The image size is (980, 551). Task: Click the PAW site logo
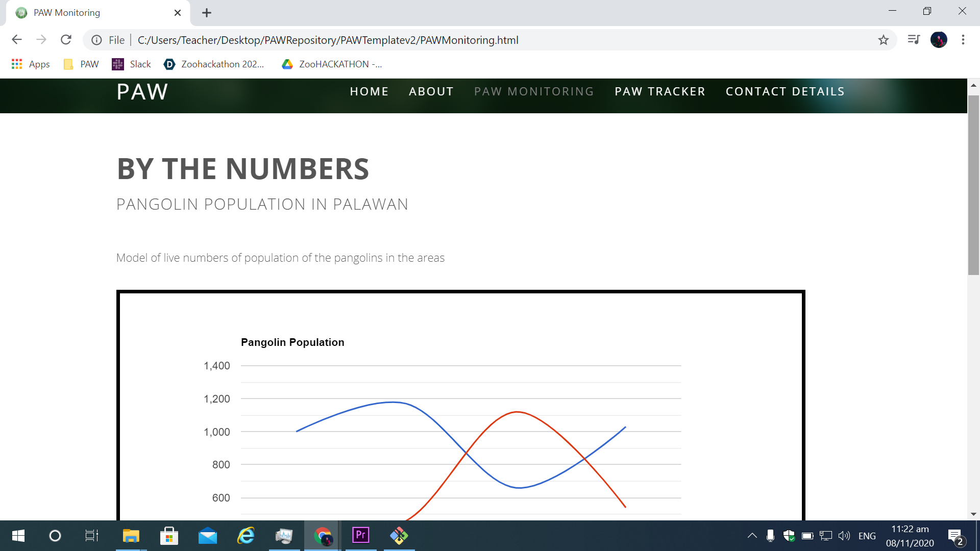pyautogui.click(x=142, y=92)
